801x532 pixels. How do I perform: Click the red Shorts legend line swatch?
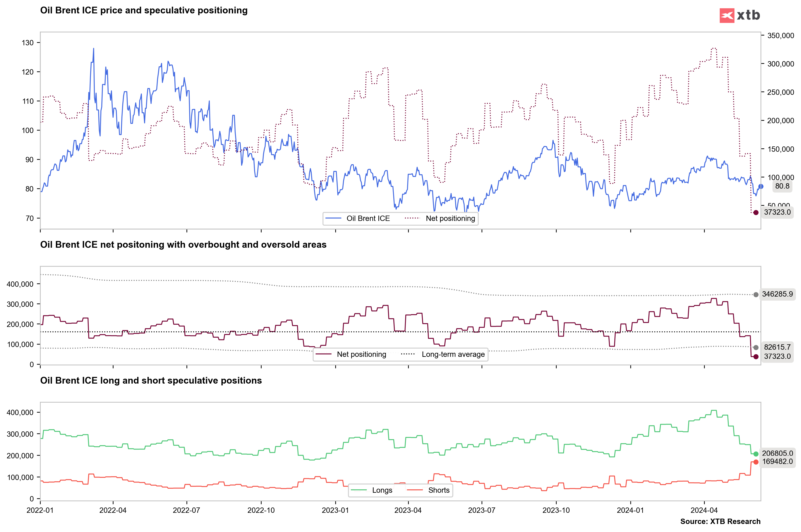(x=415, y=490)
